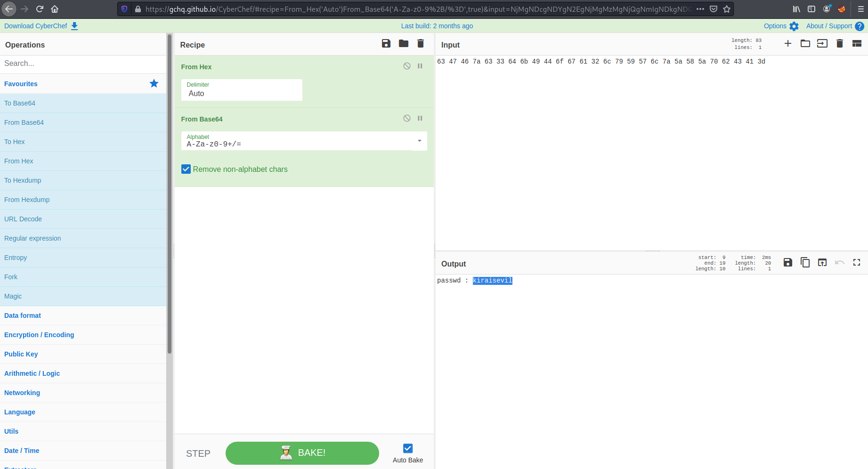Click the hex input text area
The height and width of the screenshot is (469, 868).
[x=651, y=153]
